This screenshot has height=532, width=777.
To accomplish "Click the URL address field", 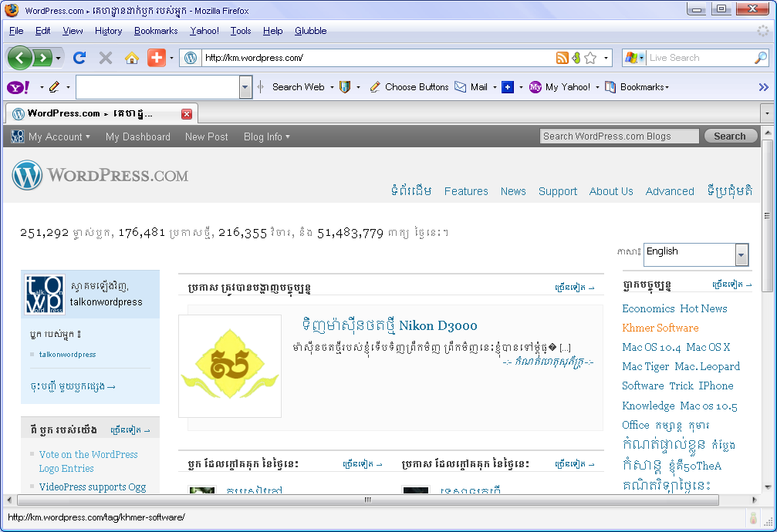I will (x=377, y=58).
